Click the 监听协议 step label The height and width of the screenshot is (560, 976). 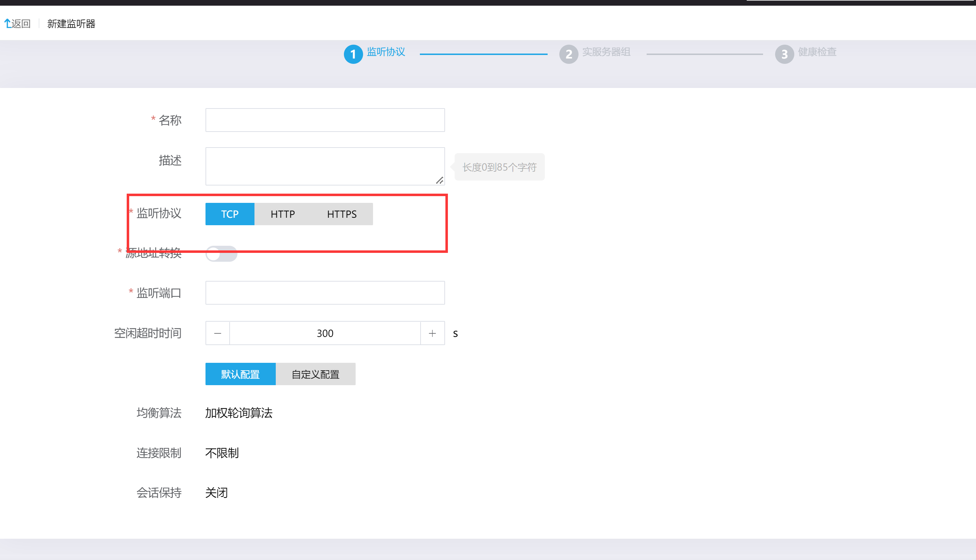click(x=386, y=51)
